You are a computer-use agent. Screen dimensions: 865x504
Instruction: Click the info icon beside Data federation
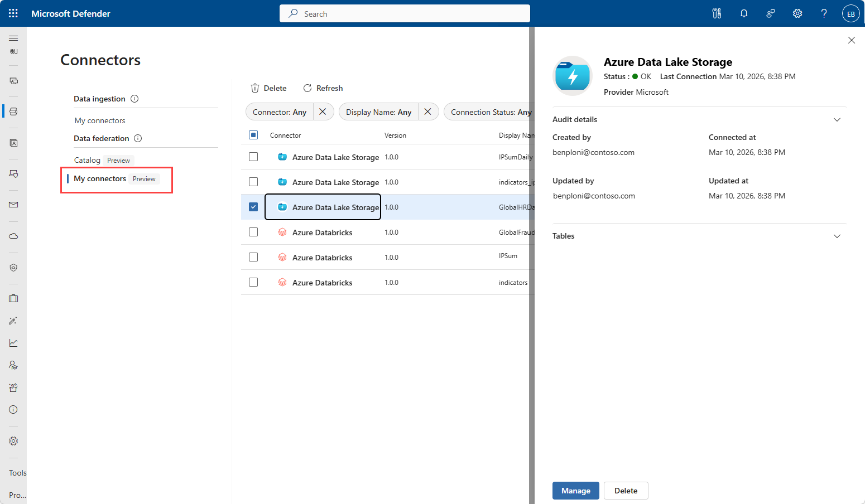tap(138, 138)
